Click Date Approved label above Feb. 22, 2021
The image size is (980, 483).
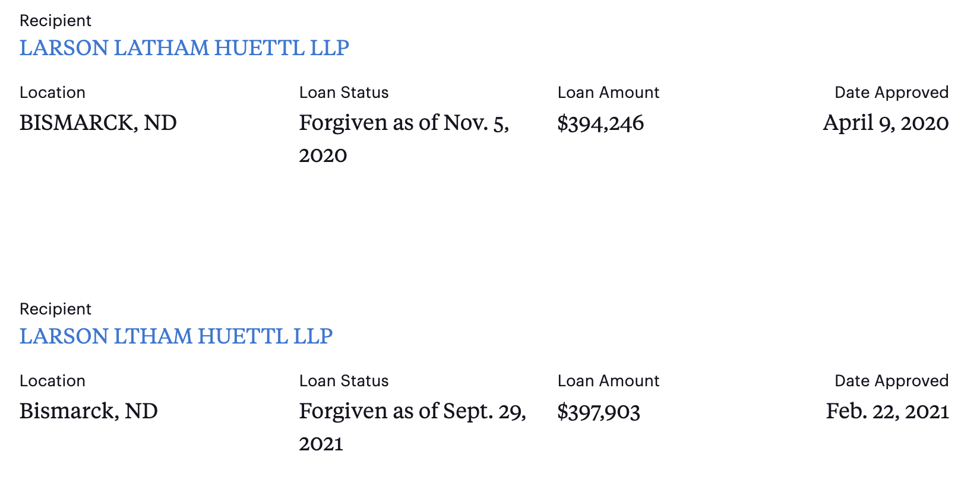click(x=892, y=381)
